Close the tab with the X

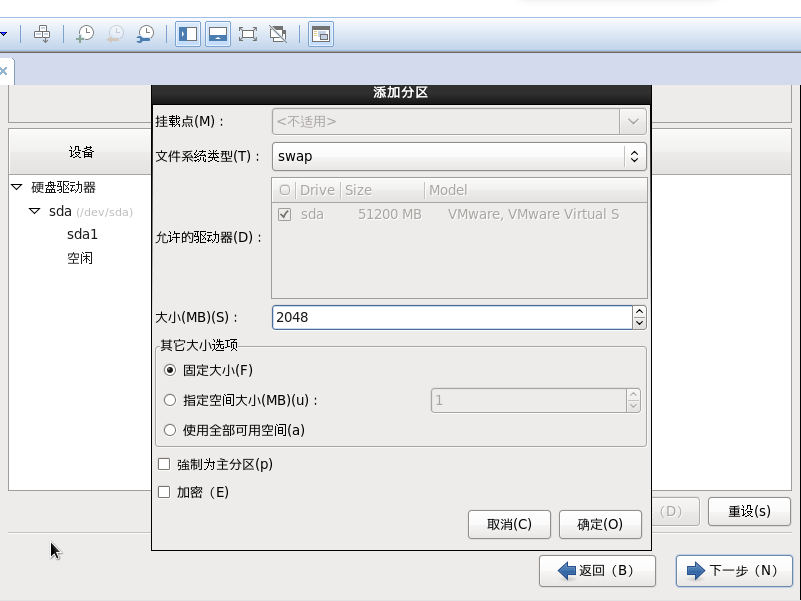[x=3, y=72]
